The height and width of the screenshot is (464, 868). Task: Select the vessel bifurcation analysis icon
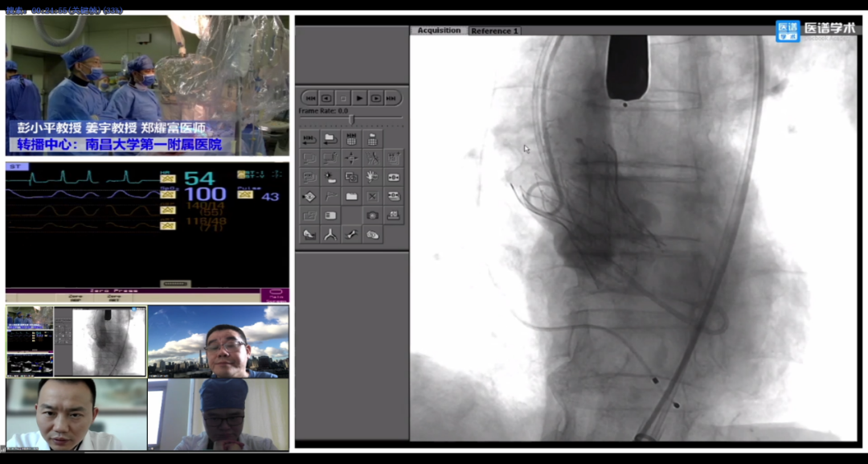pyautogui.click(x=330, y=235)
